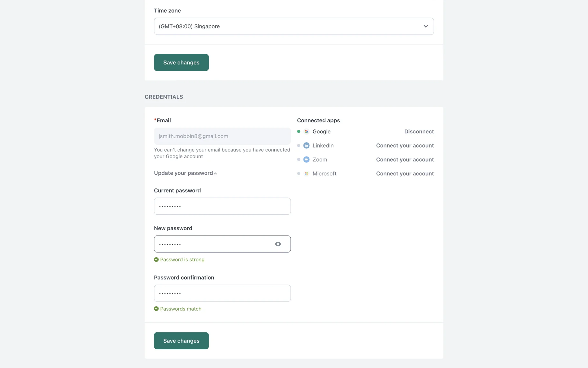
Task: Click the Microsoft app icon
Action: coord(306,174)
